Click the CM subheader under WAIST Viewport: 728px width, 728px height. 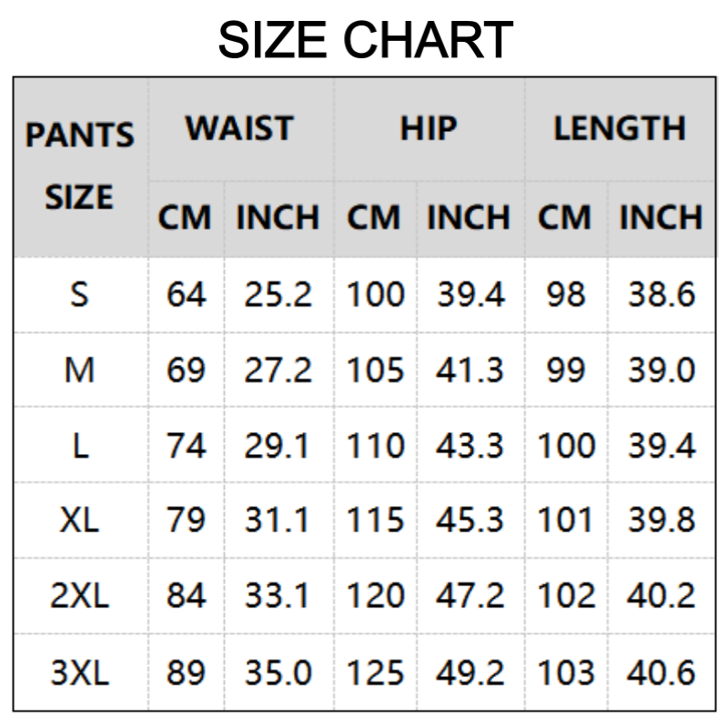point(185,217)
